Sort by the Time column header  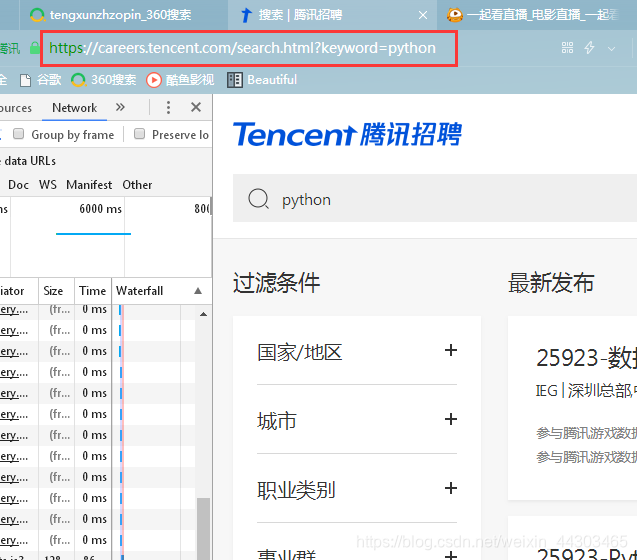(x=93, y=291)
